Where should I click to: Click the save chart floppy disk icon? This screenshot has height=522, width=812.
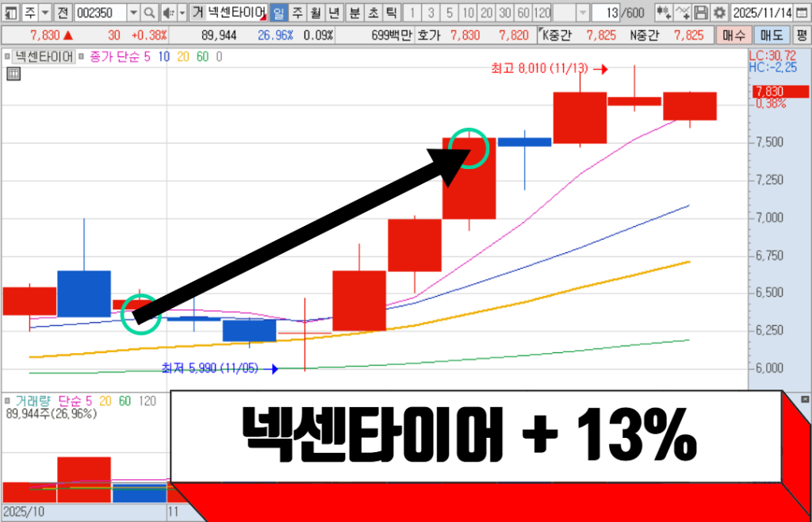tap(700, 13)
